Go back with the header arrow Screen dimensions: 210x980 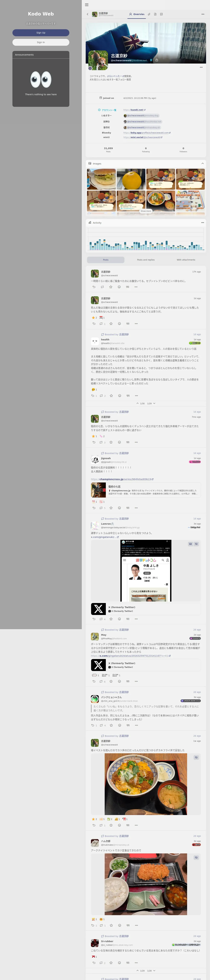point(88,14)
